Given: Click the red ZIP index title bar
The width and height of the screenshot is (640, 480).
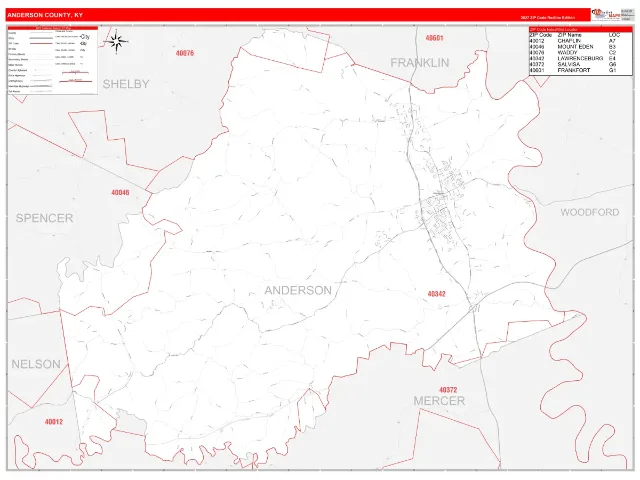Looking at the screenshot, I should 581,30.
